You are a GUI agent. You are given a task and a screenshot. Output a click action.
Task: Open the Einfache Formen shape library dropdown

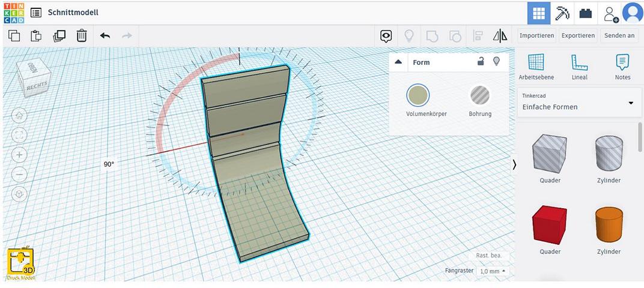click(x=577, y=103)
